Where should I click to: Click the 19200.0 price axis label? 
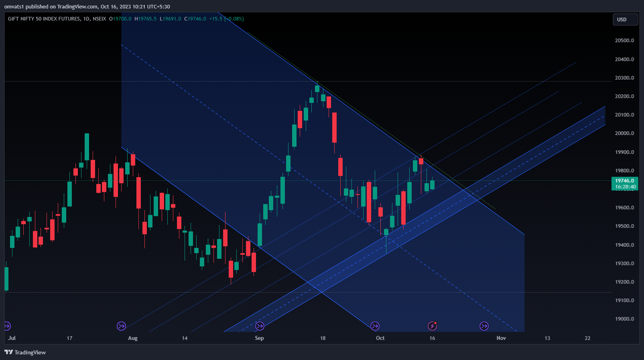click(x=624, y=282)
